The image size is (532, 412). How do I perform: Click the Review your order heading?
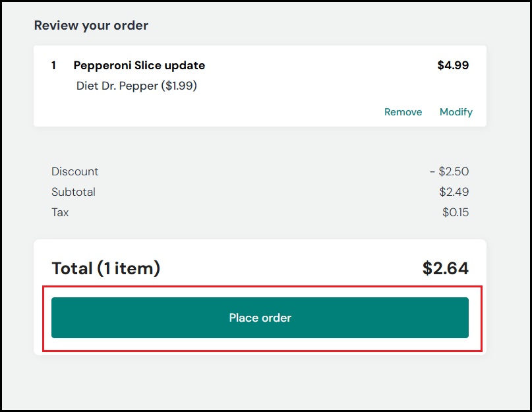click(90, 25)
